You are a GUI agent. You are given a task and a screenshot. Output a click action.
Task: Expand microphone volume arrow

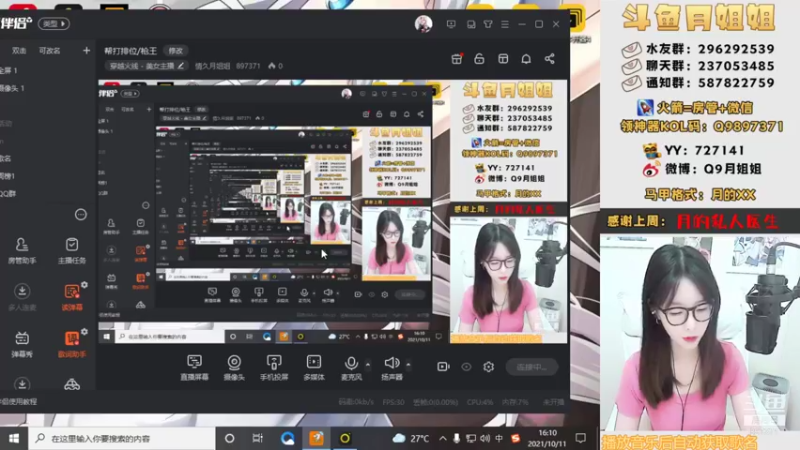(368, 364)
